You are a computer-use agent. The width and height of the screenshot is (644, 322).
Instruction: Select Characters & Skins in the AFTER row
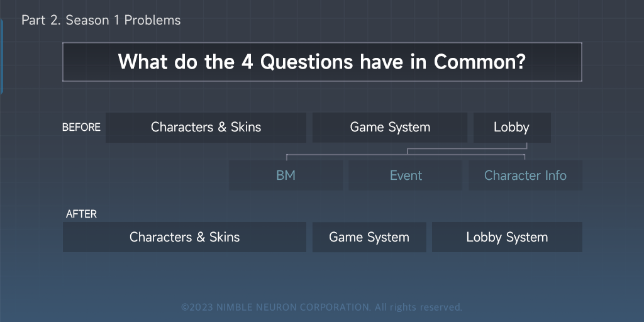(184, 237)
